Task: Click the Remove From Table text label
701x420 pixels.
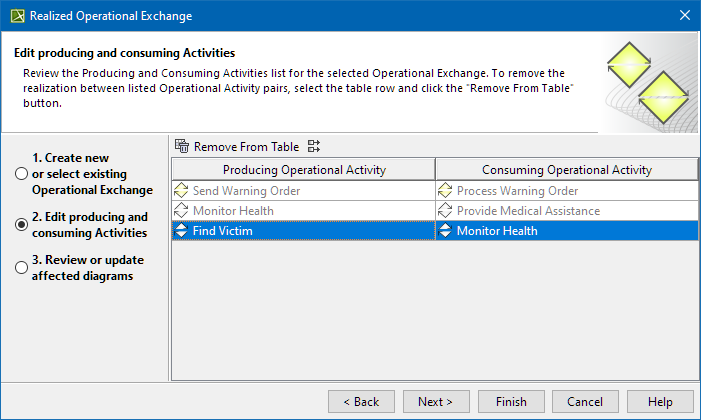Action: pos(246,146)
